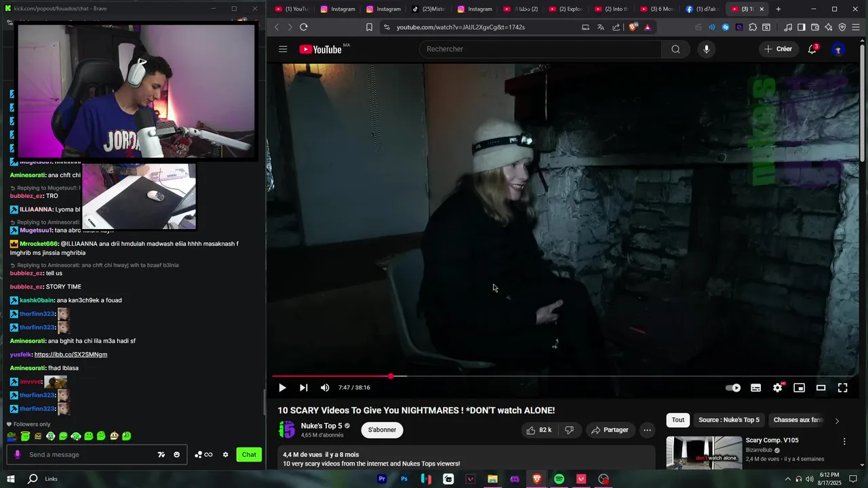Open Spotify from the taskbar
The width and height of the screenshot is (868, 488).
(x=559, y=479)
